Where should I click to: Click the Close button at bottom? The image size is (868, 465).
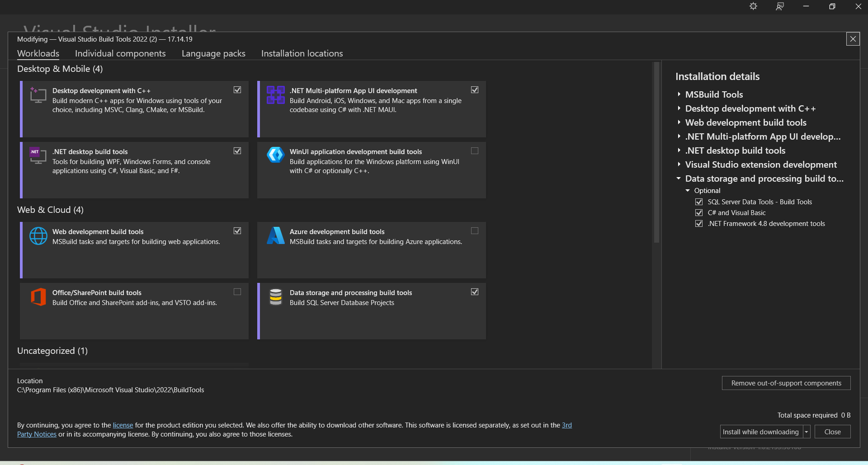pyautogui.click(x=832, y=432)
